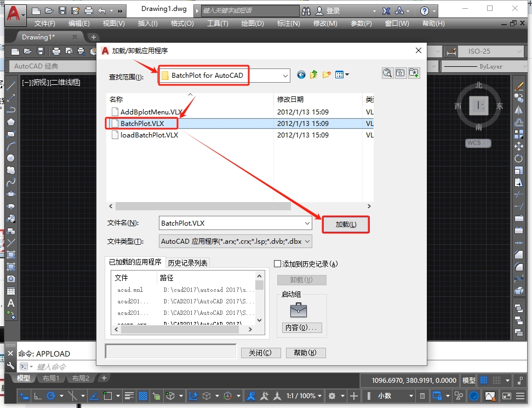Image resolution: width=532 pixels, height=408 pixels.
Task: Open the 文件(F) menu
Action: pos(45,24)
